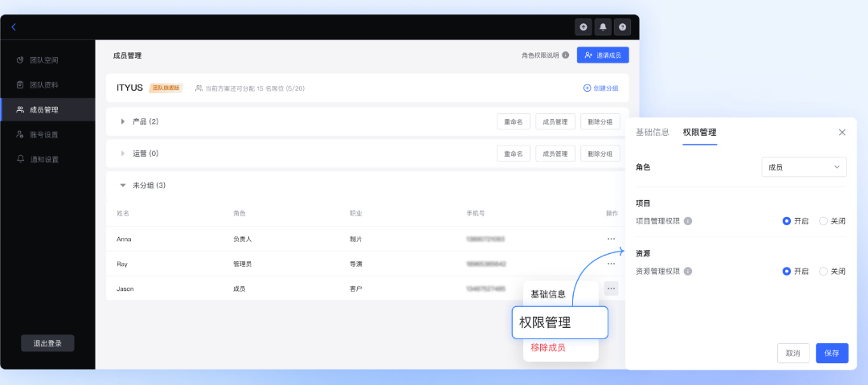This screenshot has height=385, width=868.
Task: Turn on 资源管理权限 with 开启 radio
Action: (786, 272)
